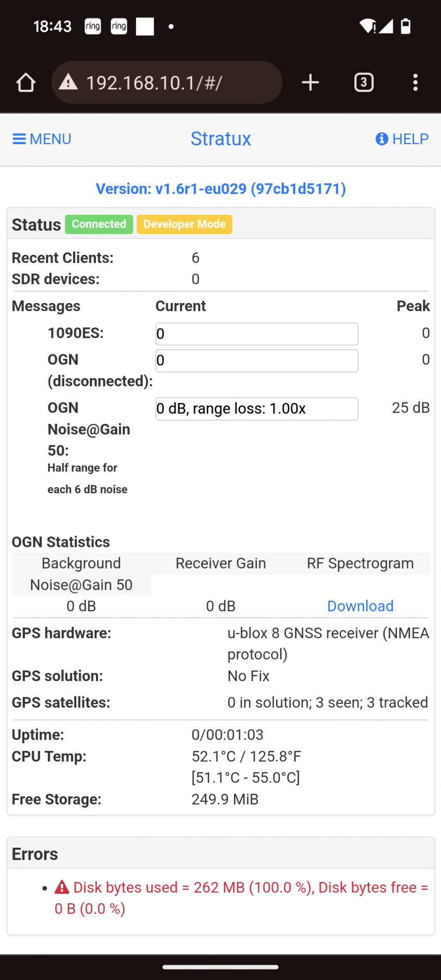Tap the insecure connection warning triangle
This screenshot has width=441, height=980.
point(68,82)
